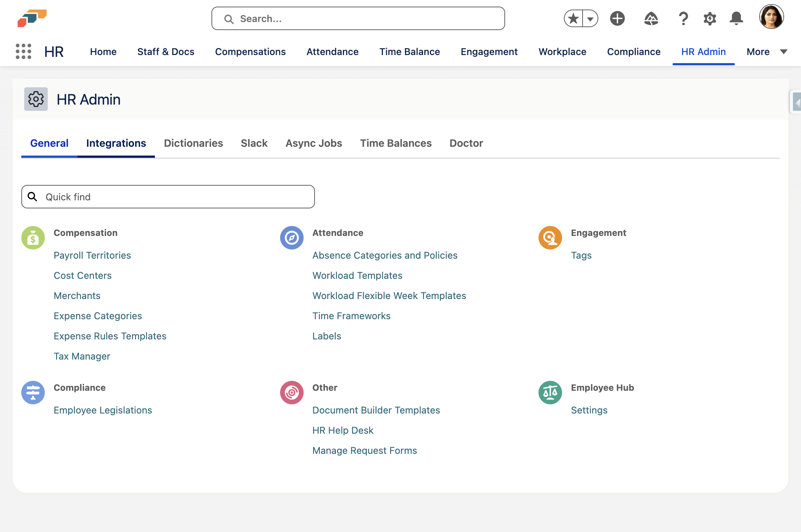Select the Workplace navigation item
This screenshot has width=801, height=532.
point(562,52)
